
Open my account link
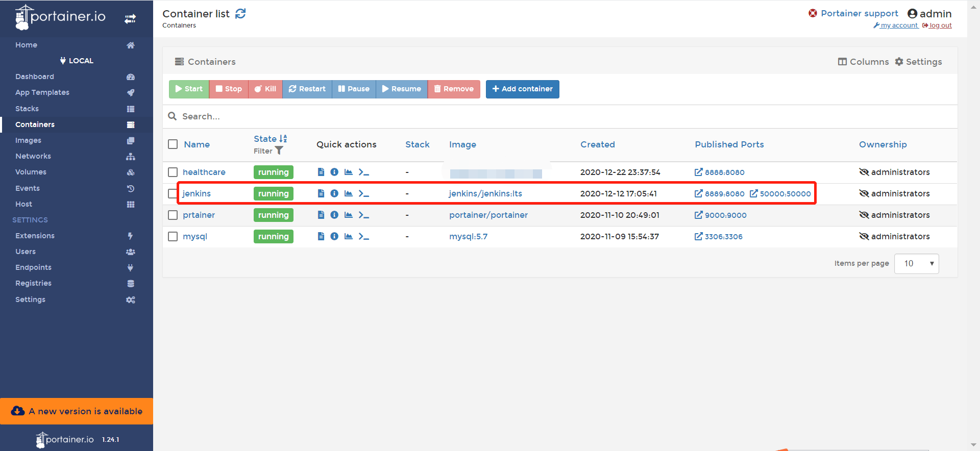click(x=896, y=26)
